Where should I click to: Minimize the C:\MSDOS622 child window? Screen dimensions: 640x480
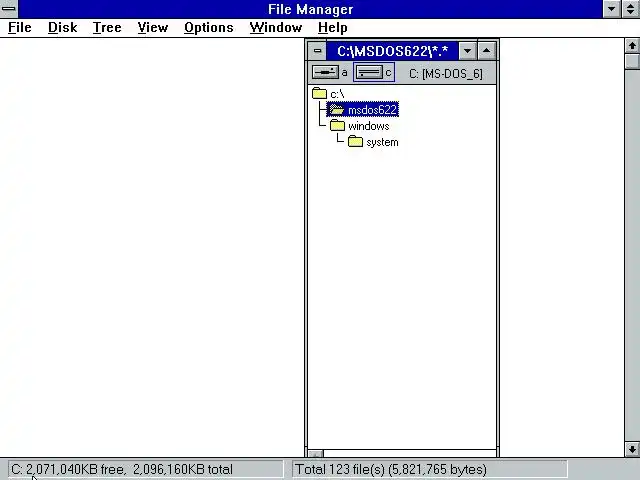pyautogui.click(x=468, y=51)
